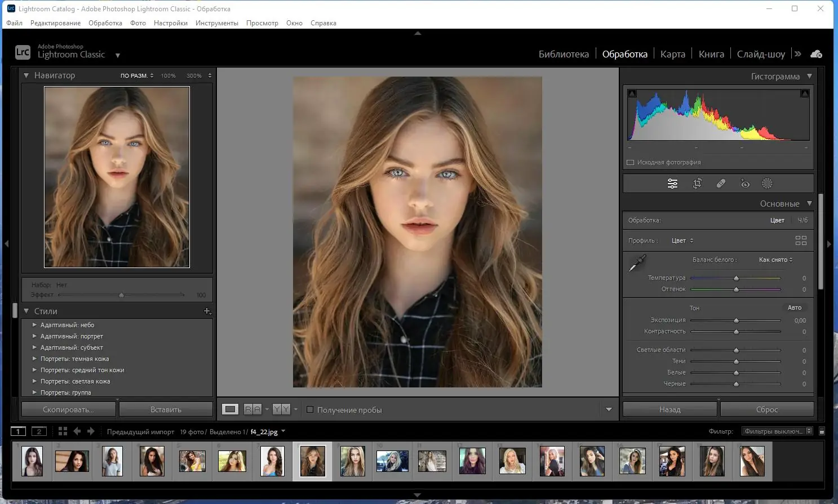Open the Профиль dropdown set to Цвет
838x504 pixels.
(x=681, y=240)
